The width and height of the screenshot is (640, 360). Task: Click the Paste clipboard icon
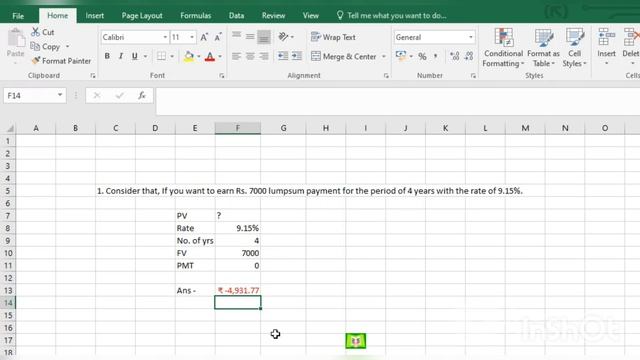tap(16, 39)
